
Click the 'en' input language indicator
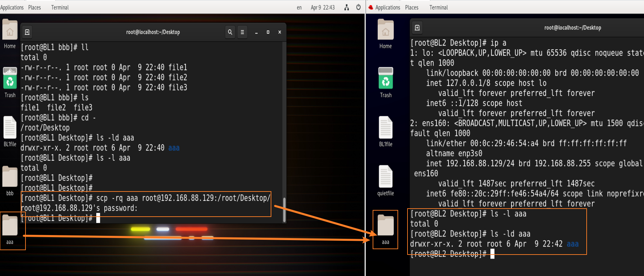click(x=299, y=7)
